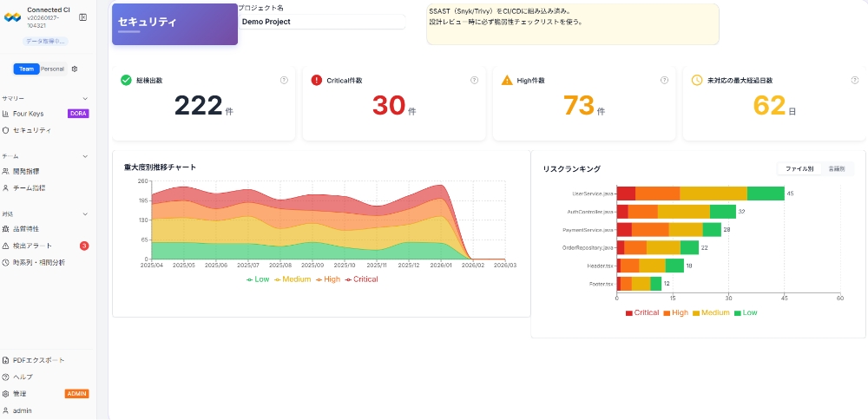Screen dimensions: 868x420
Task: Click the ADMIN badge
Action: click(x=77, y=394)
